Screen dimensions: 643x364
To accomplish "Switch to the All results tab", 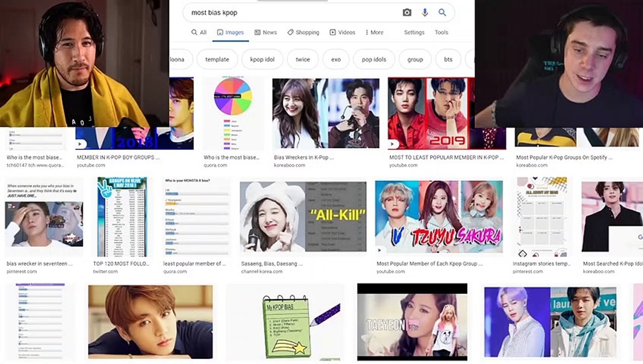I will [x=199, y=32].
